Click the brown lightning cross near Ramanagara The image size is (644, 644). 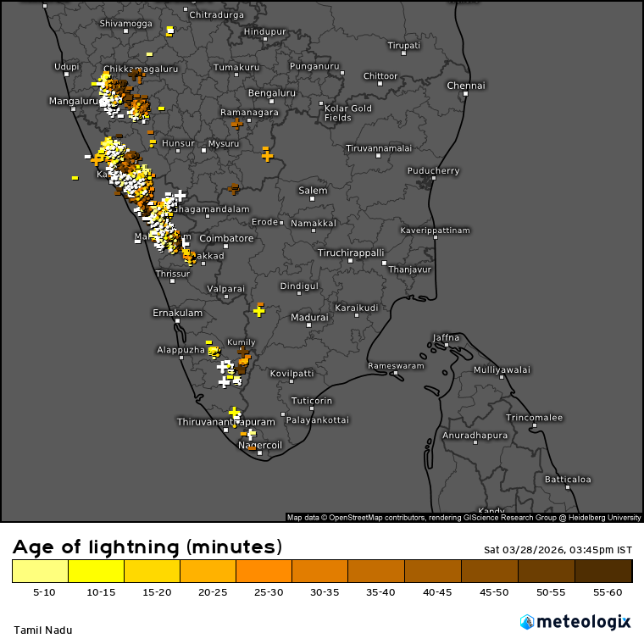click(236, 123)
